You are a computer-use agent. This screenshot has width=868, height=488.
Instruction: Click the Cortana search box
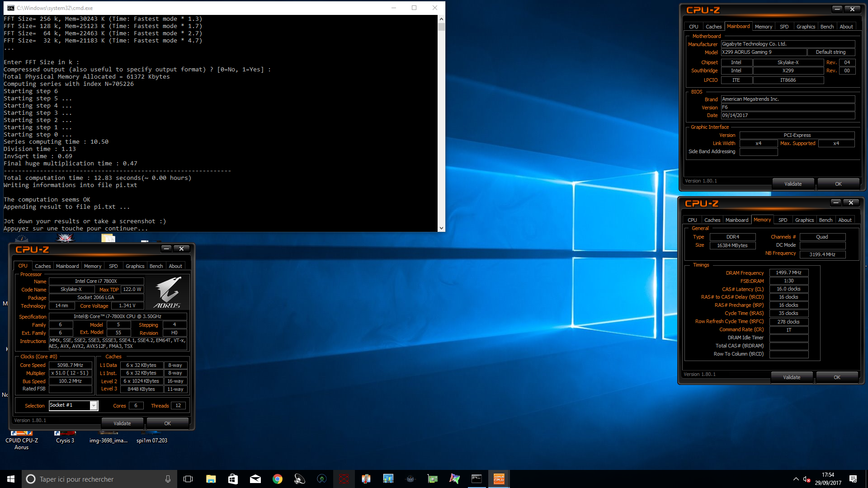99,479
